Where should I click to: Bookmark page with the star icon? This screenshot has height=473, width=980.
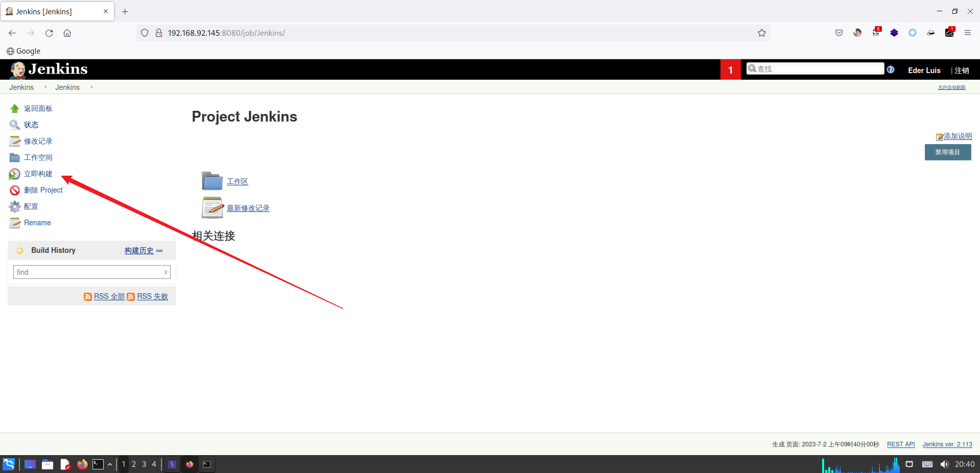point(761,33)
